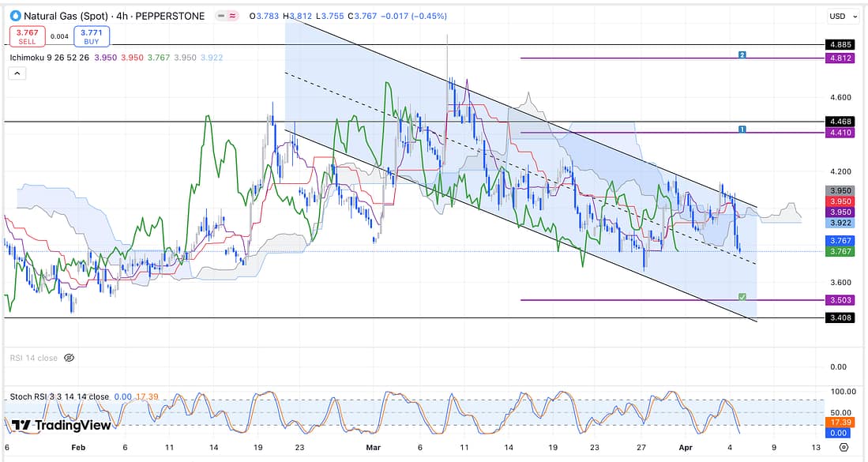
Task: Collapse the indicator legend with chevron
Action: pyautogui.click(x=17, y=73)
